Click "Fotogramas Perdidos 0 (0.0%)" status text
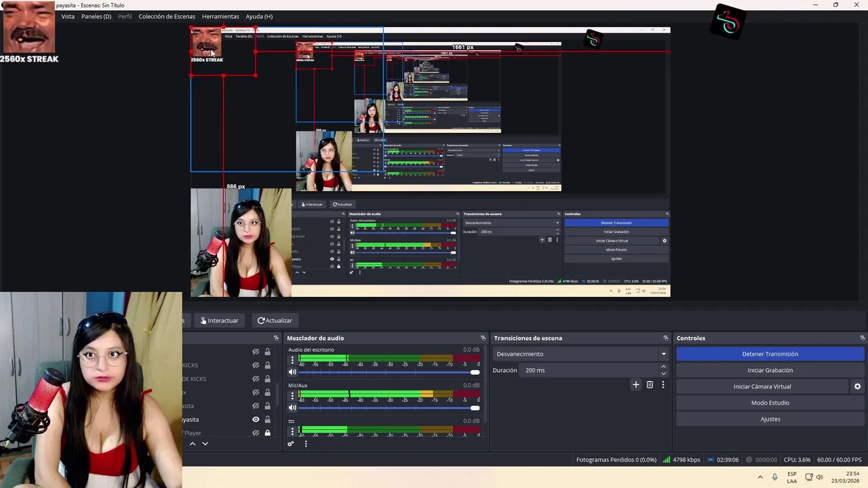 click(616, 460)
